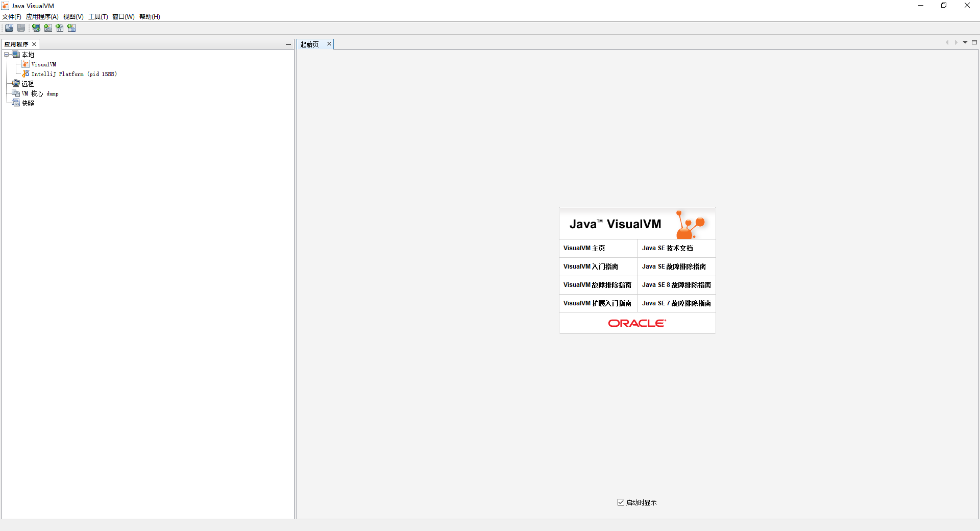
Task: Open the 窗口(W) menu
Action: pyautogui.click(x=124, y=17)
